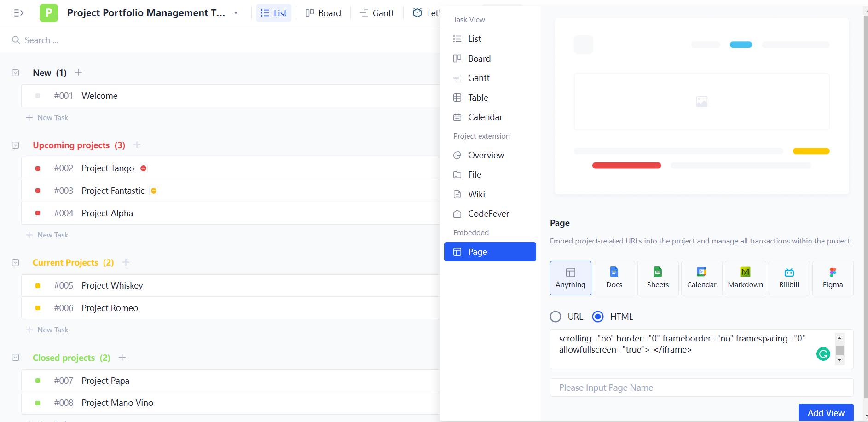Collapse the Upcoming projects group
The width and height of the screenshot is (868, 422).
tap(15, 145)
